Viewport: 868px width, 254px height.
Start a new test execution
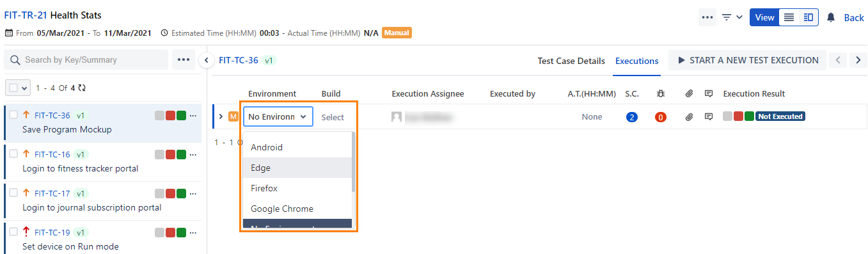click(x=748, y=60)
